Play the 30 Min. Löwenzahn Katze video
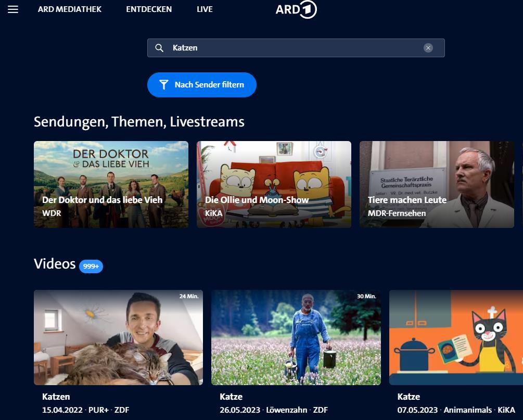This screenshot has height=420, width=523. pyautogui.click(x=296, y=337)
